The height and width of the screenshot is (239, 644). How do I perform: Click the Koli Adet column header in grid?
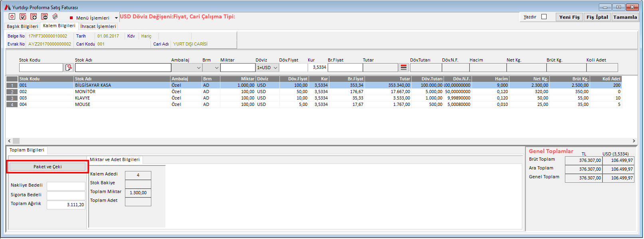(606, 79)
